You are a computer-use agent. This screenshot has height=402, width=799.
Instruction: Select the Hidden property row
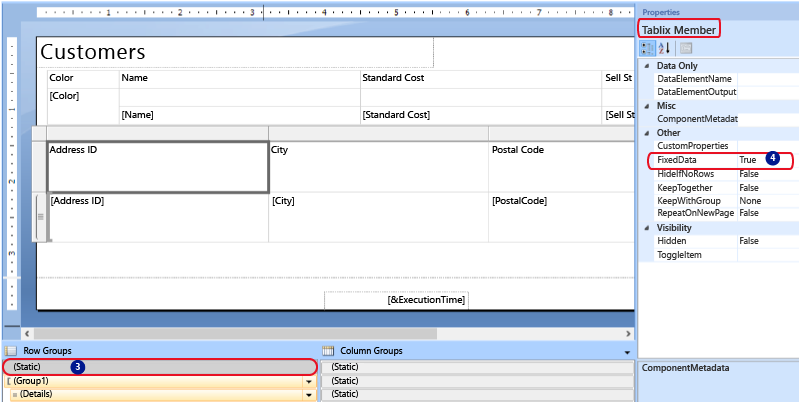coord(727,241)
